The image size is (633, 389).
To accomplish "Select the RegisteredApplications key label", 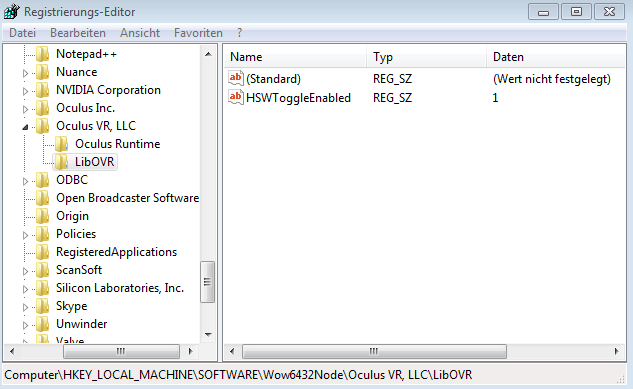I will (x=116, y=252).
